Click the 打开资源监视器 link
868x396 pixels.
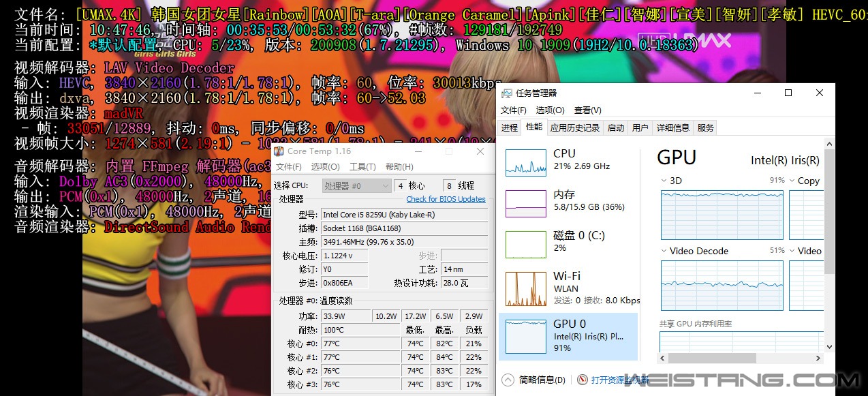click(x=619, y=380)
